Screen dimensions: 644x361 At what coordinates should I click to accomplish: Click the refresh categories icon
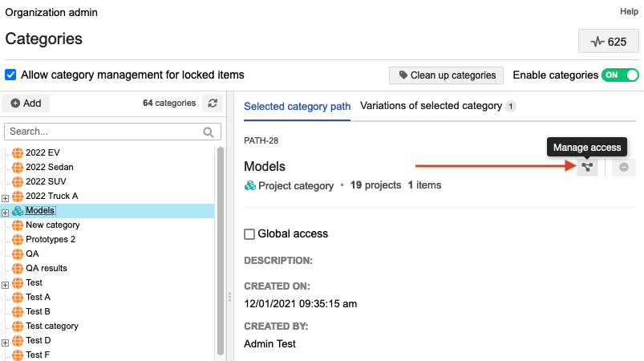click(213, 103)
